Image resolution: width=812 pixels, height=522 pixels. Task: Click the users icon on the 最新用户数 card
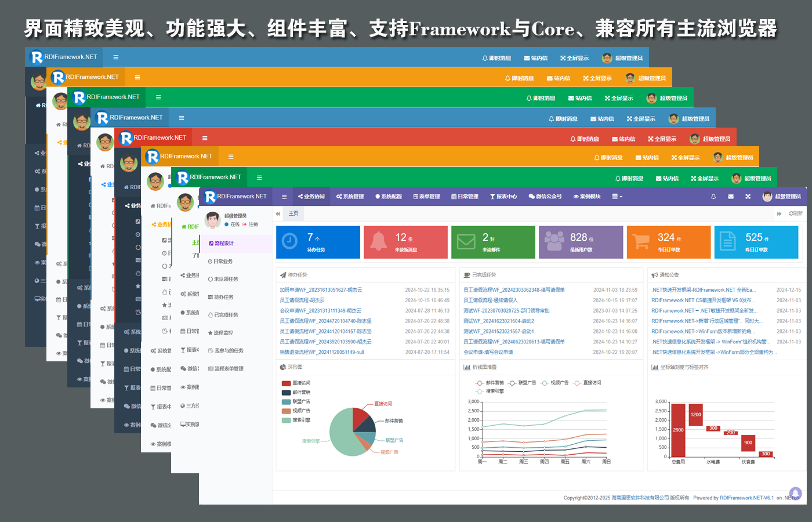(x=554, y=241)
